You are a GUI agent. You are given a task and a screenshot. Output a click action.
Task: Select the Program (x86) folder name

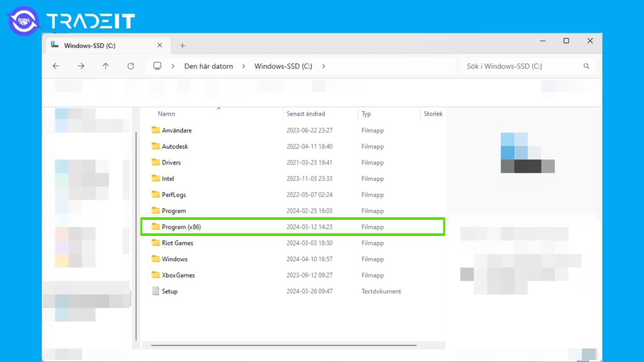(x=181, y=227)
